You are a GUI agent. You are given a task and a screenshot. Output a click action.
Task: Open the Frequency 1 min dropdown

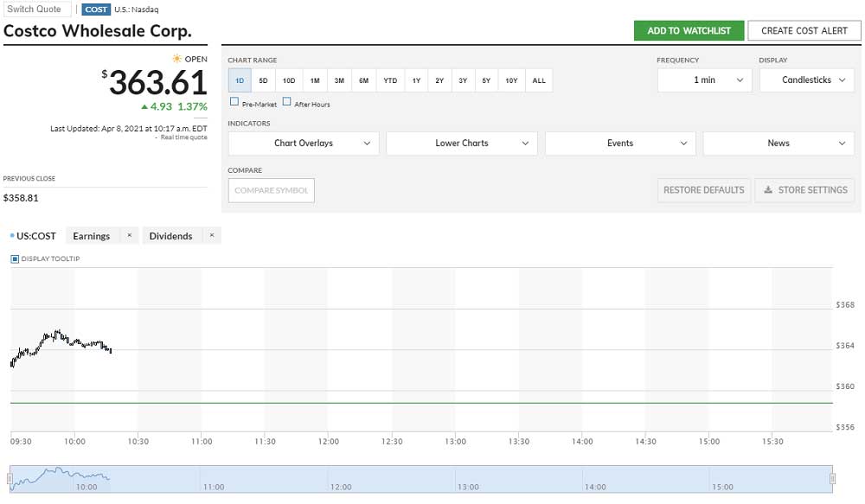(704, 80)
